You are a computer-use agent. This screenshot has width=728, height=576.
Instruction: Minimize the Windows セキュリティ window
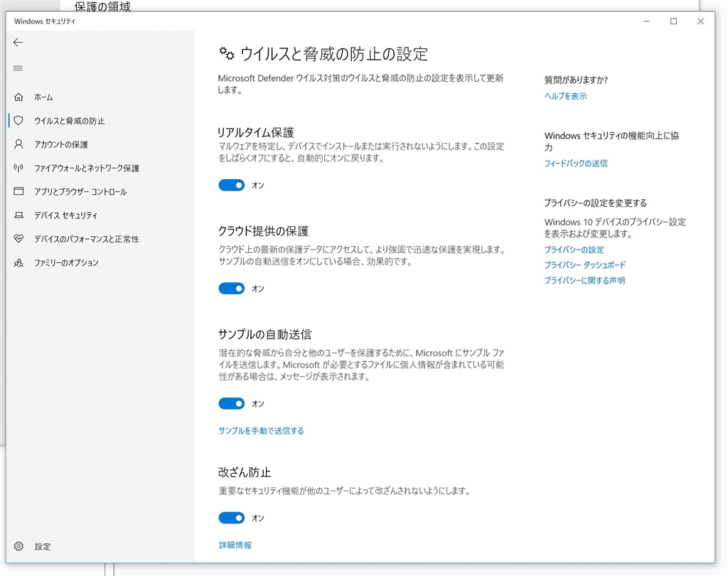pyautogui.click(x=646, y=21)
